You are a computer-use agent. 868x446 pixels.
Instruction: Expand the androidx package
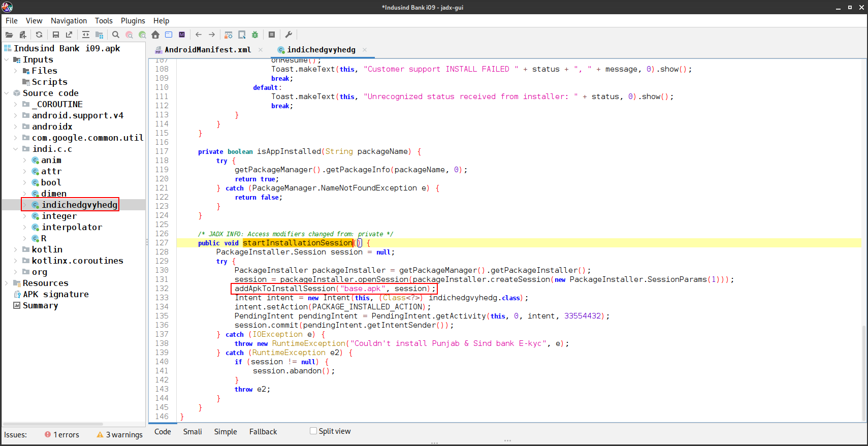(16, 126)
